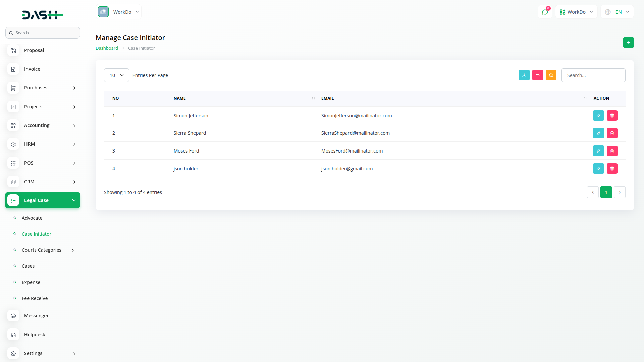Go to the Dashboard breadcrumb link
Screen dimensions: 644x362
click(x=107, y=48)
